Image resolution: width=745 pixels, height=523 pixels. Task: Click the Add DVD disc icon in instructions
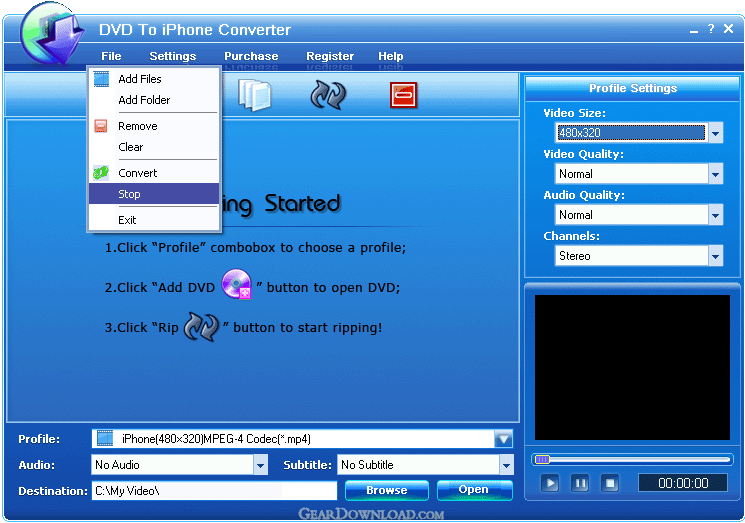pos(237,284)
